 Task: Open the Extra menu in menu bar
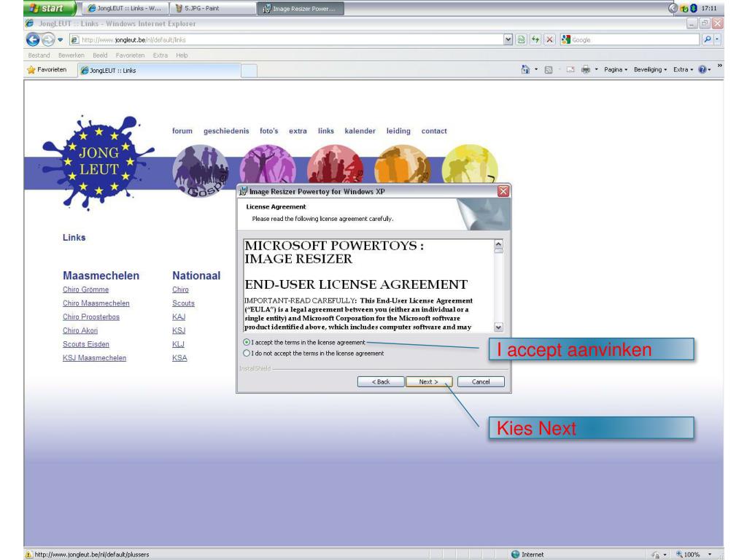point(160,55)
